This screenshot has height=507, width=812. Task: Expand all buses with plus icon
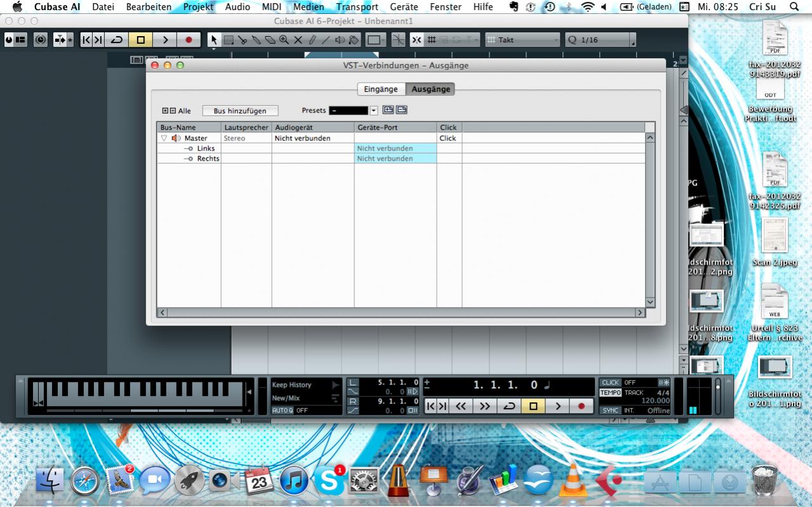pos(165,110)
